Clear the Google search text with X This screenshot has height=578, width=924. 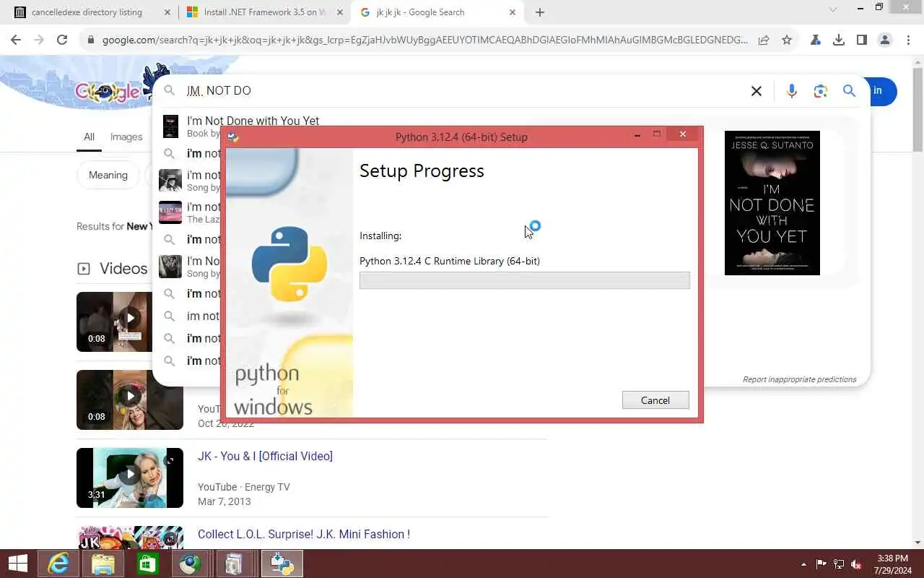pos(757,91)
